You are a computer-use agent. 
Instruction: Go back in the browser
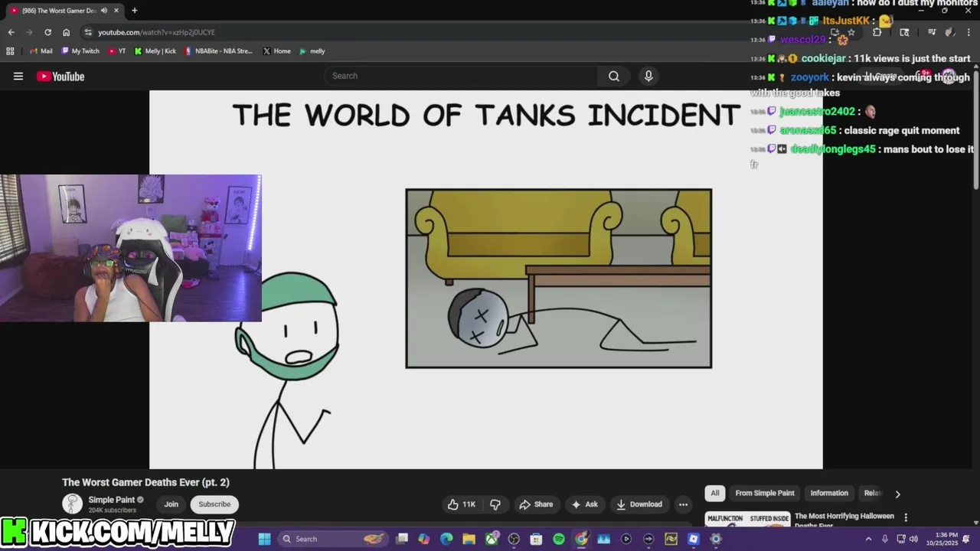[x=11, y=32]
